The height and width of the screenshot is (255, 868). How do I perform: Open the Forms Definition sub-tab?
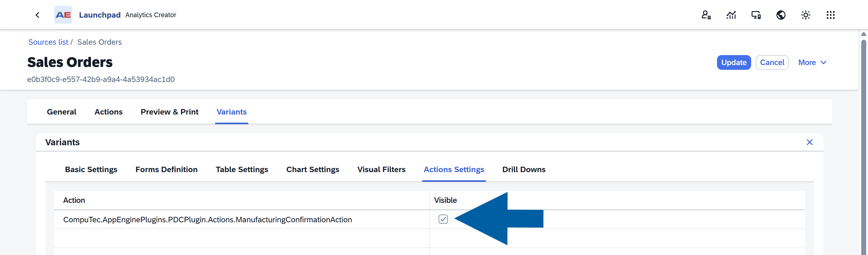click(x=167, y=170)
